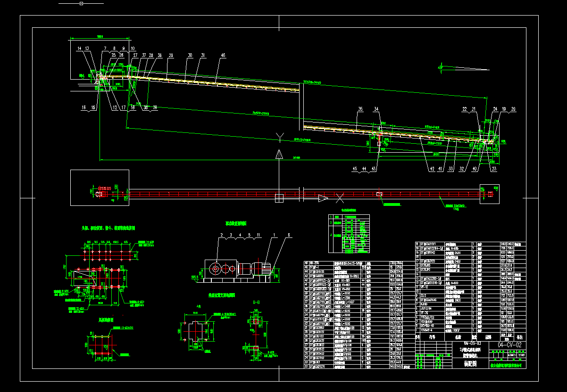Select callout balloon 22 near tail end
567x392 pixels.
tap(465, 109)
